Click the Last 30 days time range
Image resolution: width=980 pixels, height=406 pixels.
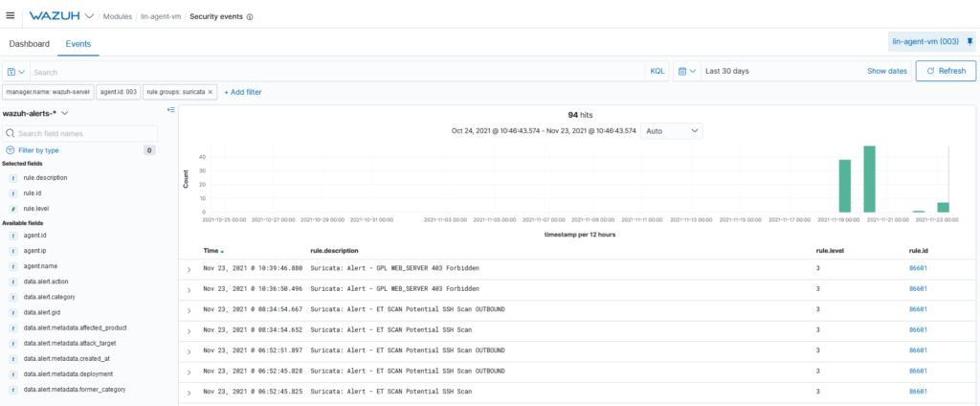click(727, 71)
